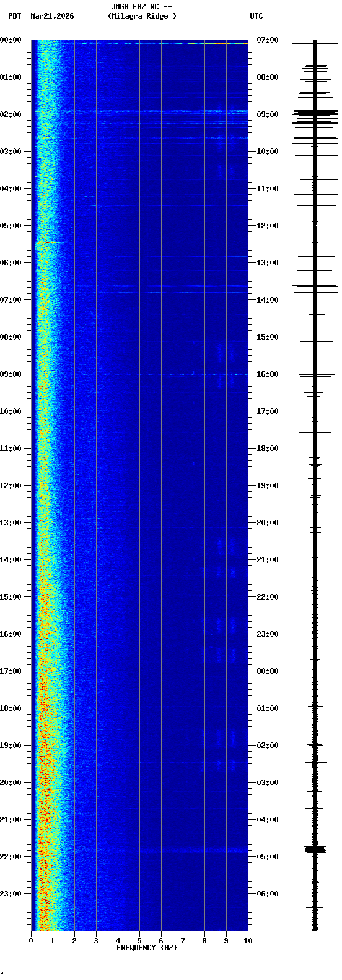Screen dimensions: 342x980
Task: Click the date 'Mar21,2026'
Action: point(52,16)
